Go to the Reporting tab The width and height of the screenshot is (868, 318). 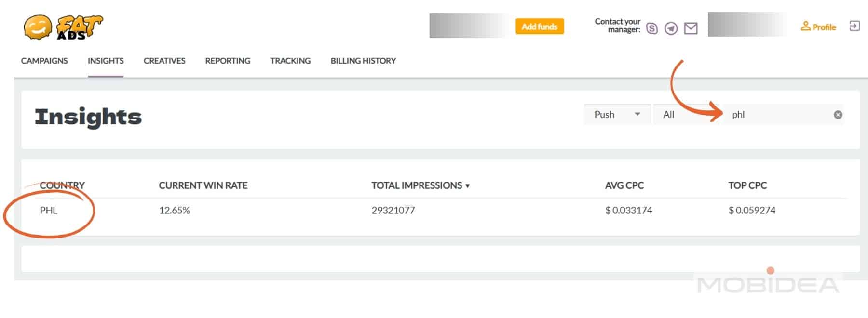coord(228,61)
